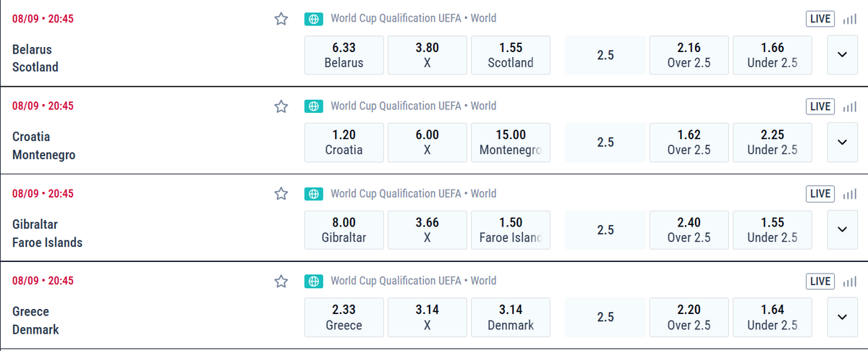This screenshot has width=868, height=351.
Task: Select draw X at 3.14 odds
Action: [427, 317]
